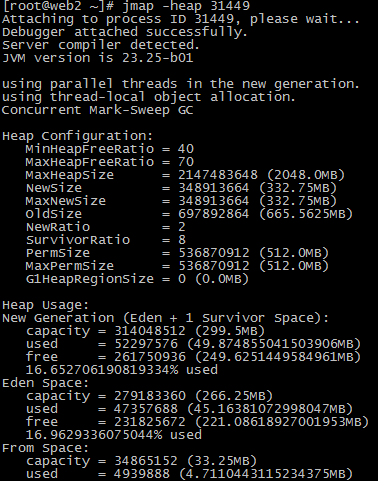
Task: Select the MinHeapFreeRatio value 40
Action: click(x=186, y=149)
